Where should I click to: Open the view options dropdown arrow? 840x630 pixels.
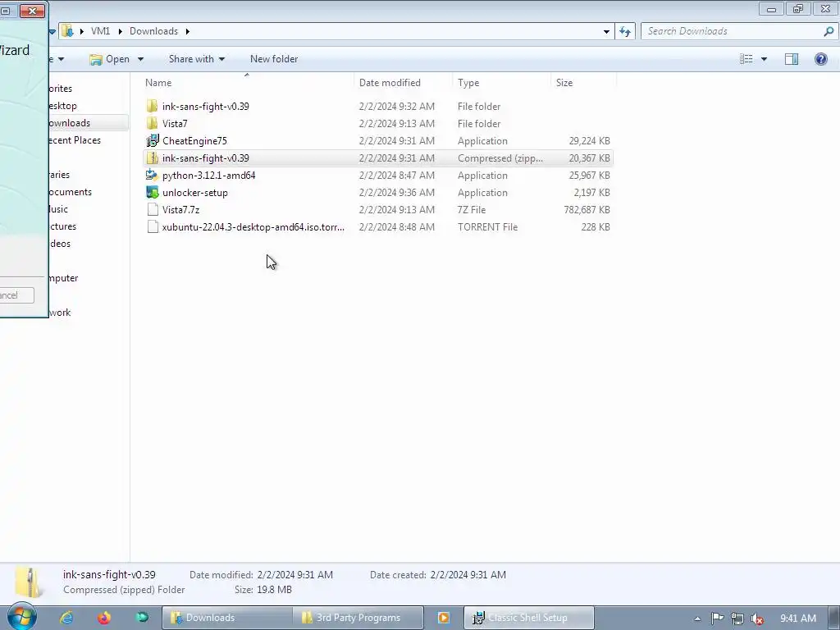764,59
